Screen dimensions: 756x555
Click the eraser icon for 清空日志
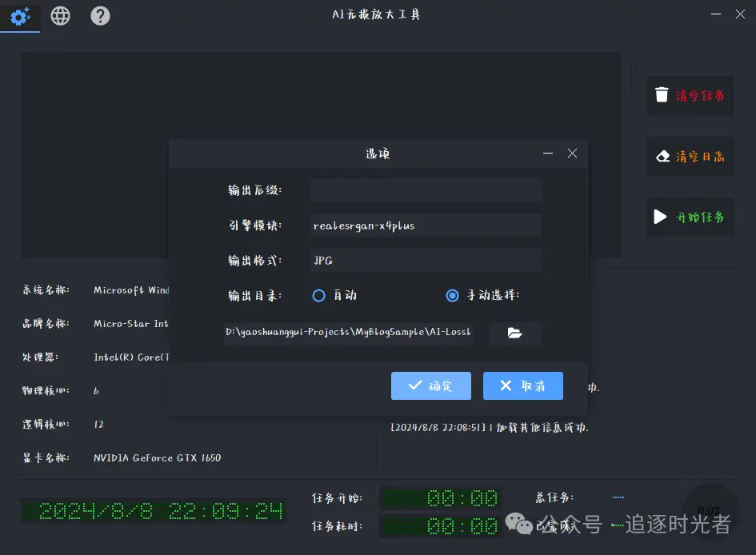tap(662, 156)
